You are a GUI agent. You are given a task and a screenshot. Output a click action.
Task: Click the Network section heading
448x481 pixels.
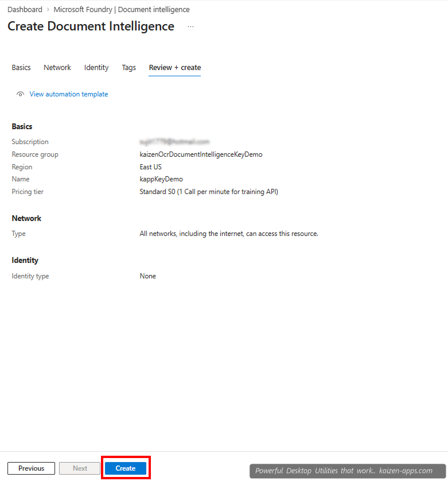pyautogui.click(x=26, y=219)
